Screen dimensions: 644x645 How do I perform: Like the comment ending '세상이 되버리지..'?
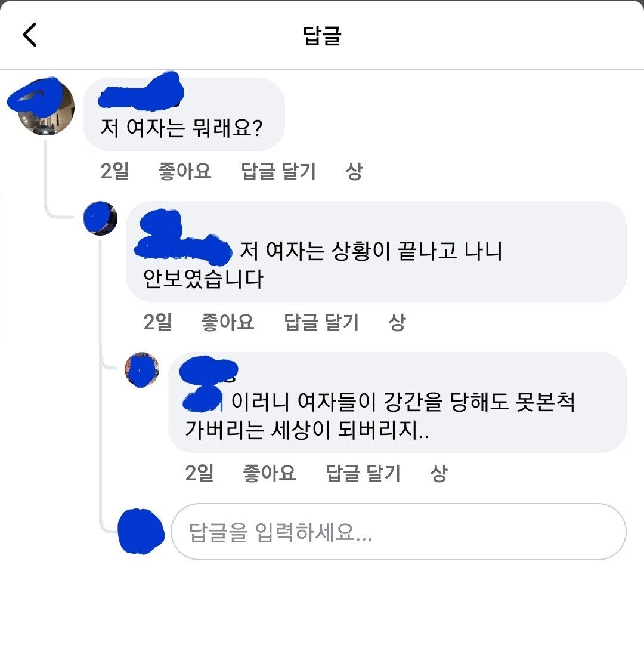(269, 473)
